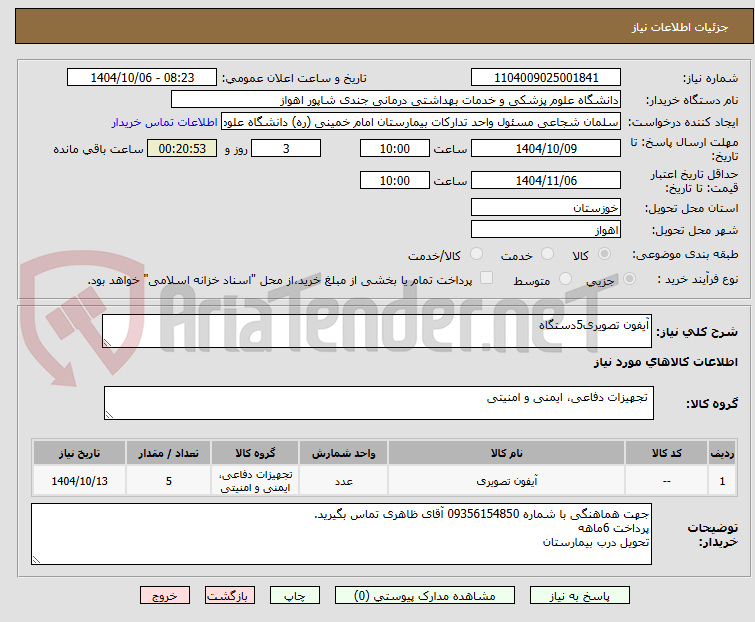Click the 'تعداد / مقدار' column header

[169, 453]
